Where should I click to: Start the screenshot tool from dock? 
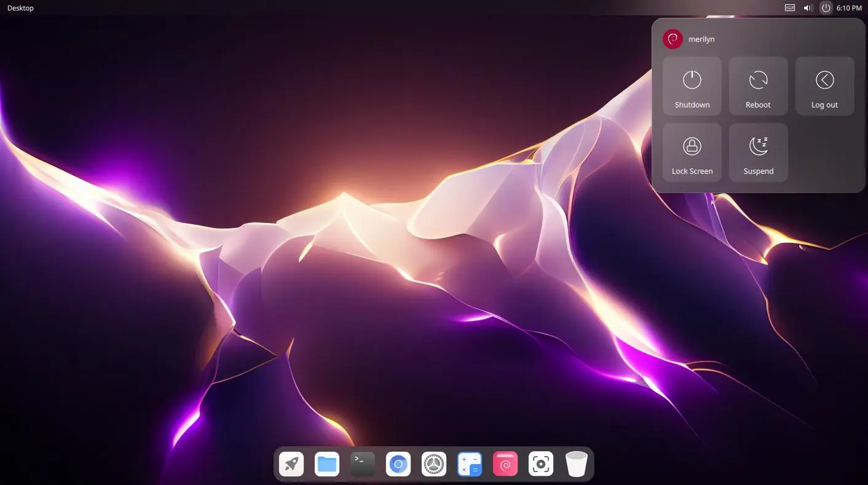coord(541,464)
